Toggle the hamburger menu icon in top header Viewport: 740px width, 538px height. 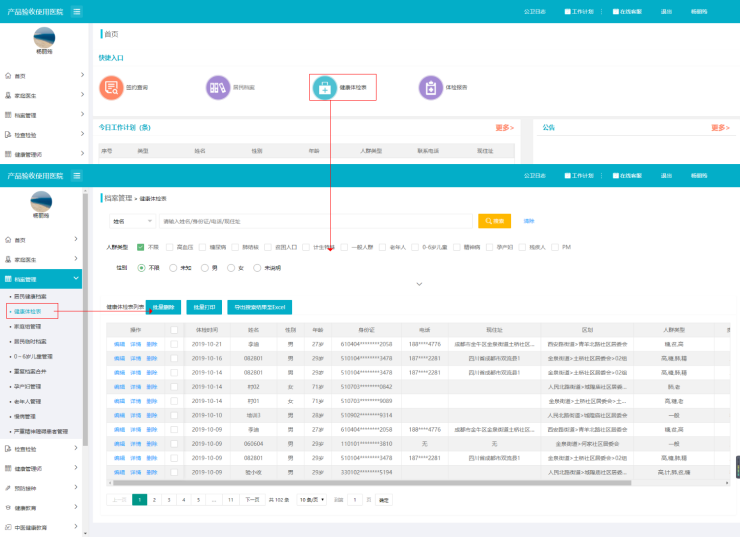(77, 11)
